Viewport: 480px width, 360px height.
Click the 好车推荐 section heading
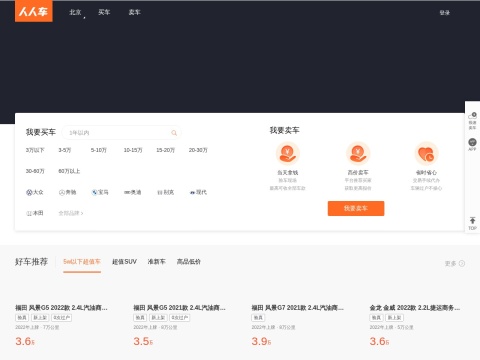click(x=31, y=262)
